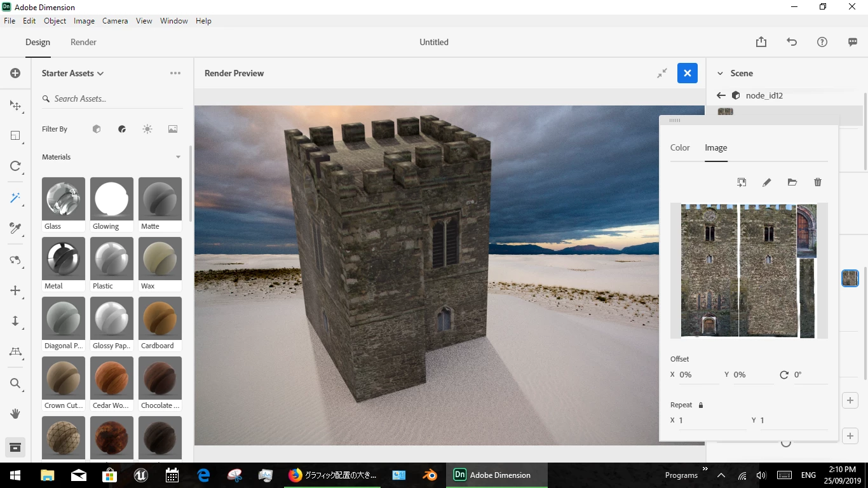The height and width of the screenshot is (488, 868).
Task: Collapse the Materials section arrow
Action: click(178, 157)
